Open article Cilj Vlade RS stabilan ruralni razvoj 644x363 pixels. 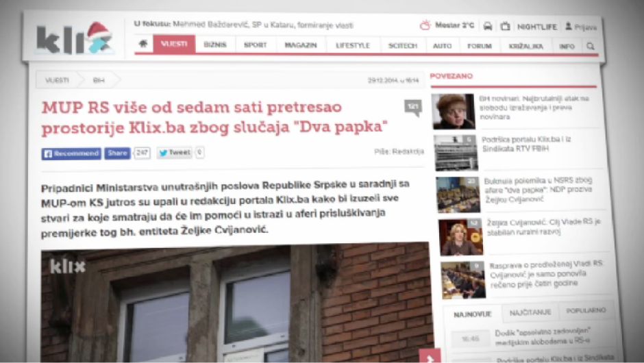(x=543, y=227)
